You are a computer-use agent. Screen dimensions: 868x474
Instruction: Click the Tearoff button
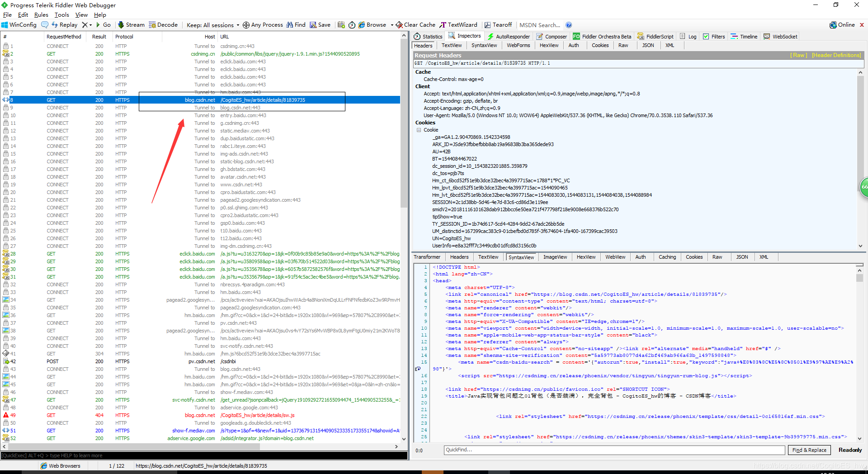click(x=498, y=25)
